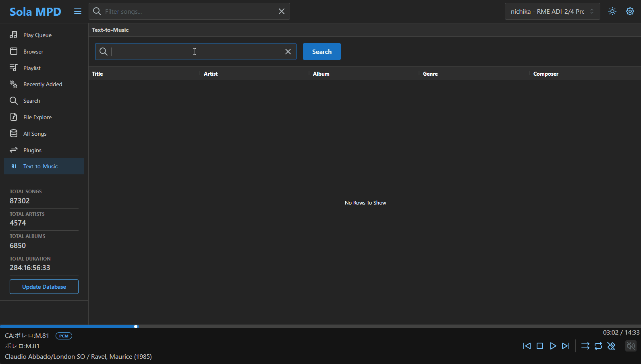
Task: Click the blue Search button
Action: 322,52
